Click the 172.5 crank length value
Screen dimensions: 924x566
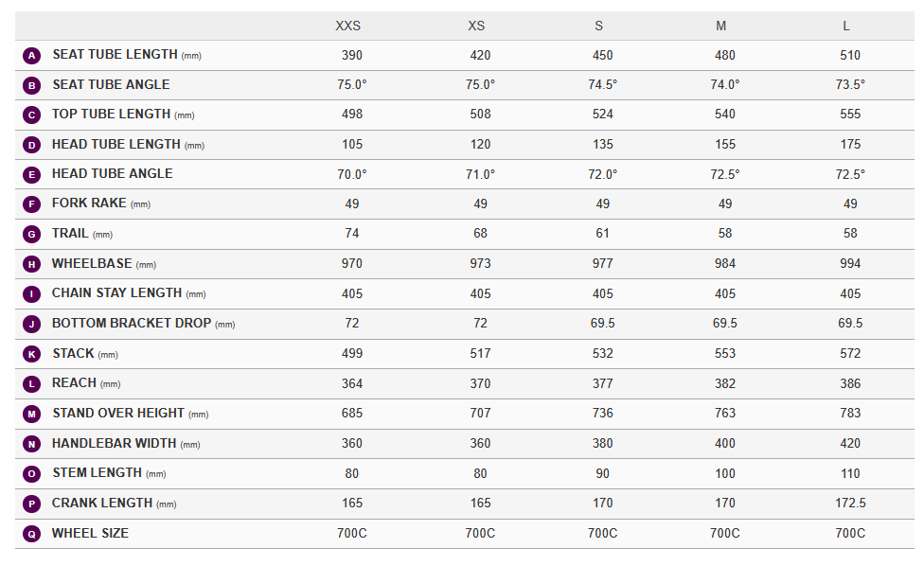point(850,504)
